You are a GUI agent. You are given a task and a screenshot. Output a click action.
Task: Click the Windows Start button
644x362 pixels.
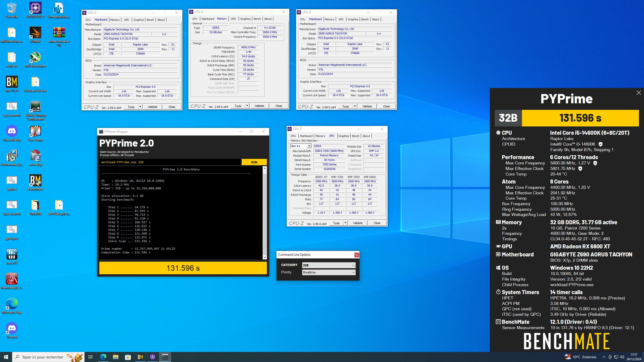[6, 357]
